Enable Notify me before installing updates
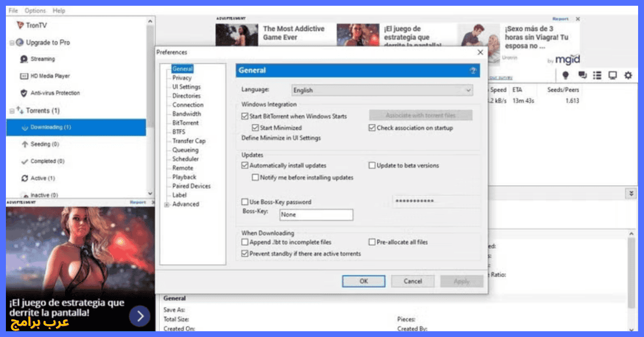Image resolution: width=644 pixels, height=337 pixels. 255,178
